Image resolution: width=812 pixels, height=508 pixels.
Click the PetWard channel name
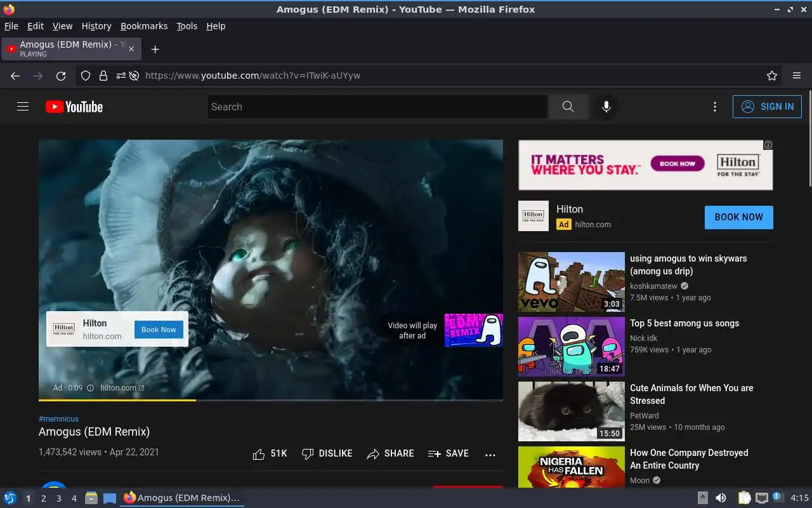coord(644,416)
